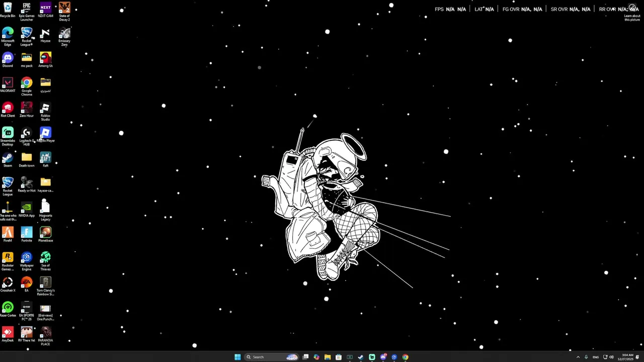Screen dimensions: 644x362
Task: Select the One Punch video file
Action: tap(45, 312)
